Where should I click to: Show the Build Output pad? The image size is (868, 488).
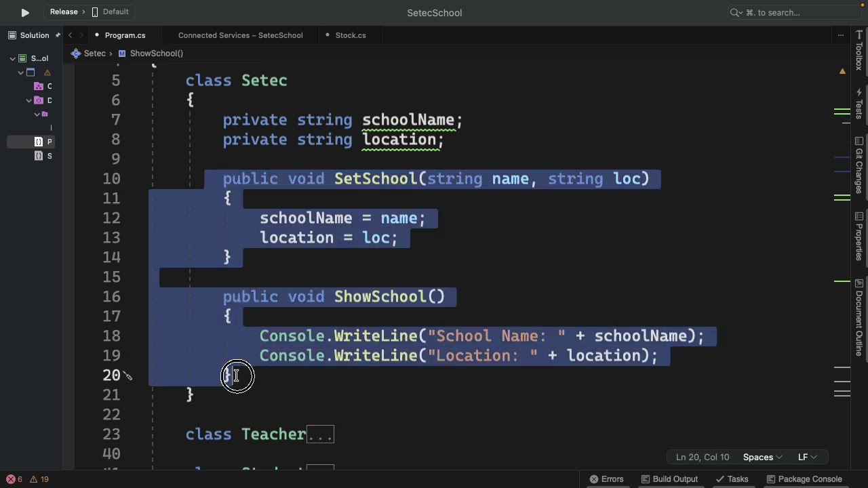point(669,479)
